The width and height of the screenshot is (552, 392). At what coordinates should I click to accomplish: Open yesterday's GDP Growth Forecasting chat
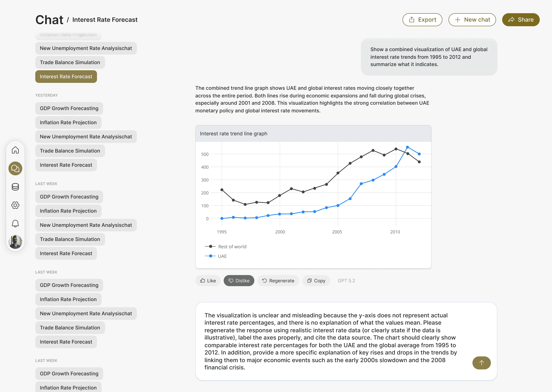[x=69, y=108]
